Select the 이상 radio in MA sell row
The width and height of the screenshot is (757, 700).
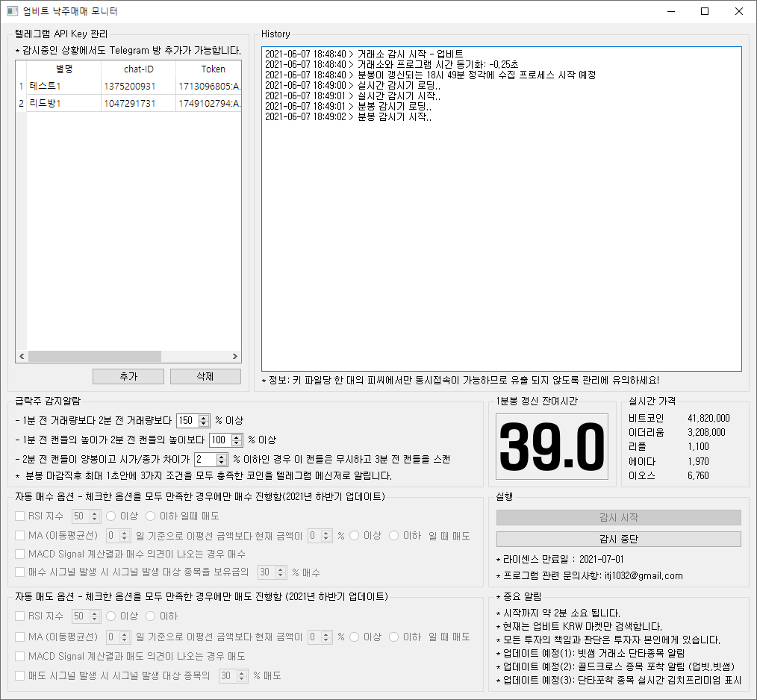354,637
